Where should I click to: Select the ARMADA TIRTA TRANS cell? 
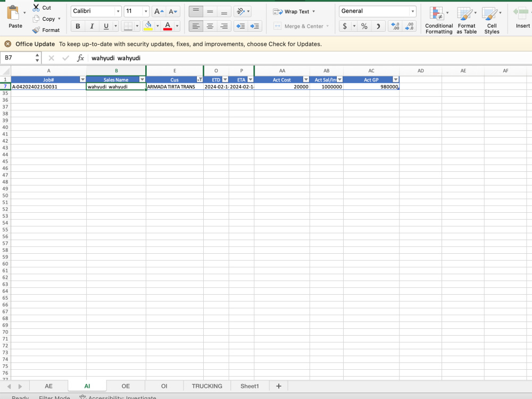point(174,87)
